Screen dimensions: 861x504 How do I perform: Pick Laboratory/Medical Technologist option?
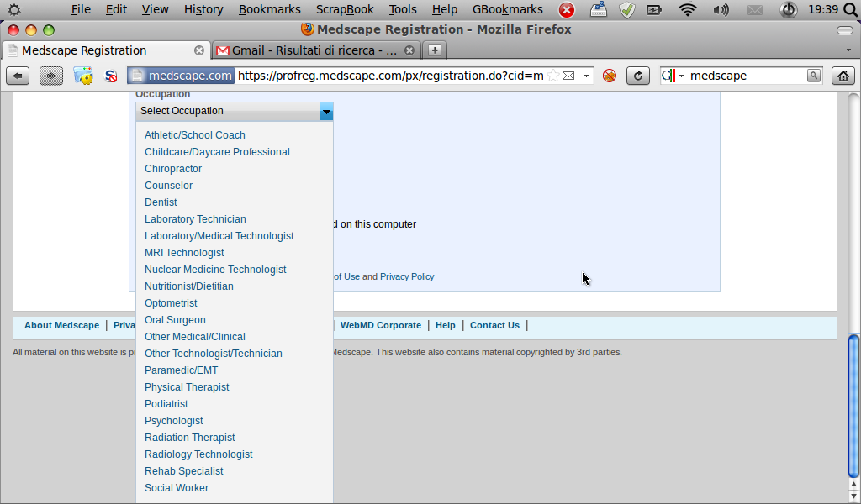point(219,236)
